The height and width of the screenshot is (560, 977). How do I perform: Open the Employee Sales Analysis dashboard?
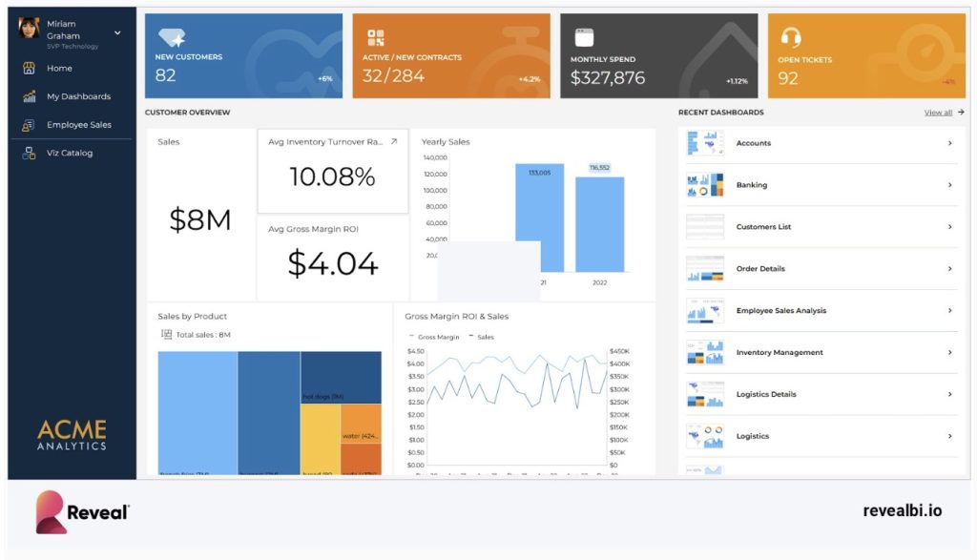pyautogui.click(x=780, y=311)
